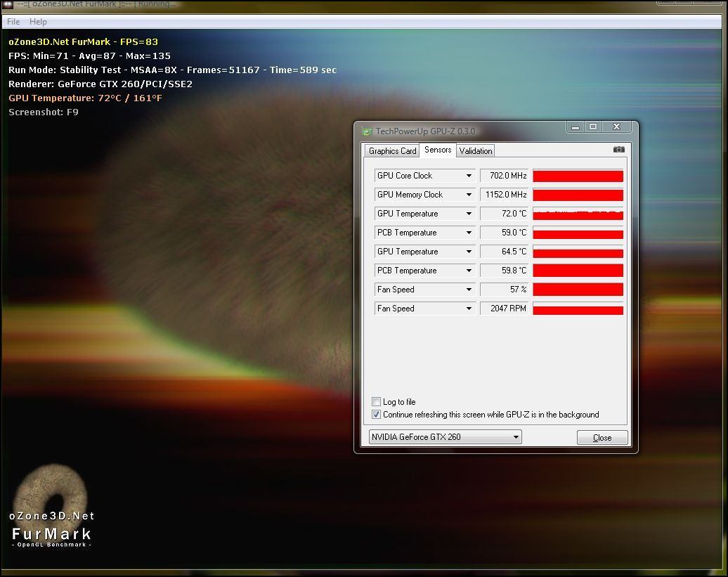Click the red graph beside 72.0 °C
This screenshot has width=728, height=577.
pos(578,214)
